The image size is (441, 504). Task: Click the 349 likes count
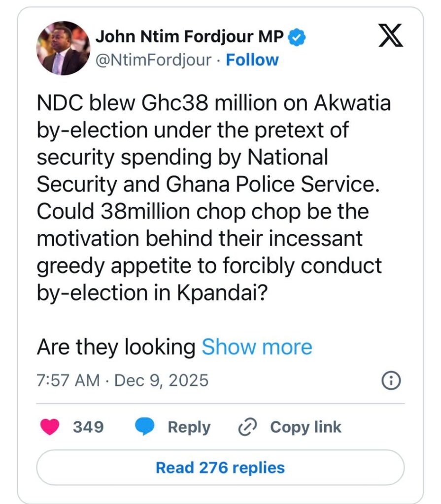point(88,427)
